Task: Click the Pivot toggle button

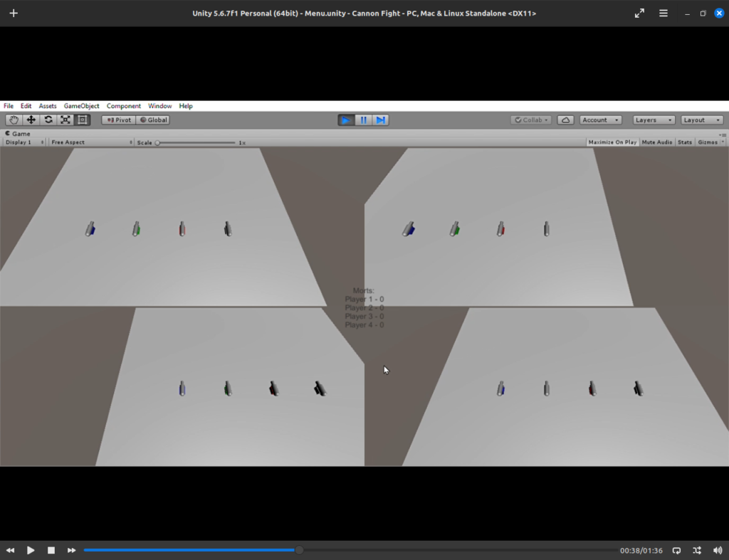Action: pos(119,120)
